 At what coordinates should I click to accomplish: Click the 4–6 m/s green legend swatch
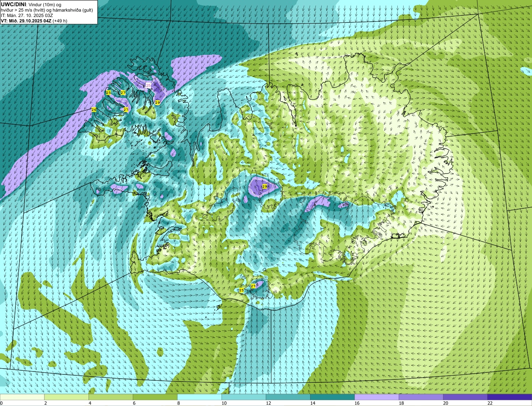[111, 397]
